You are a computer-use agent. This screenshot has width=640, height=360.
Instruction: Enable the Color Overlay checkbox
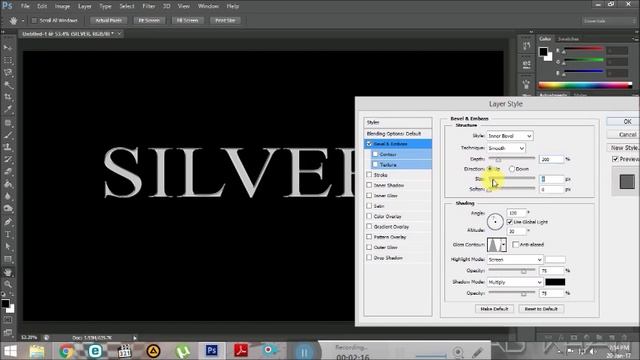(369, 216)
